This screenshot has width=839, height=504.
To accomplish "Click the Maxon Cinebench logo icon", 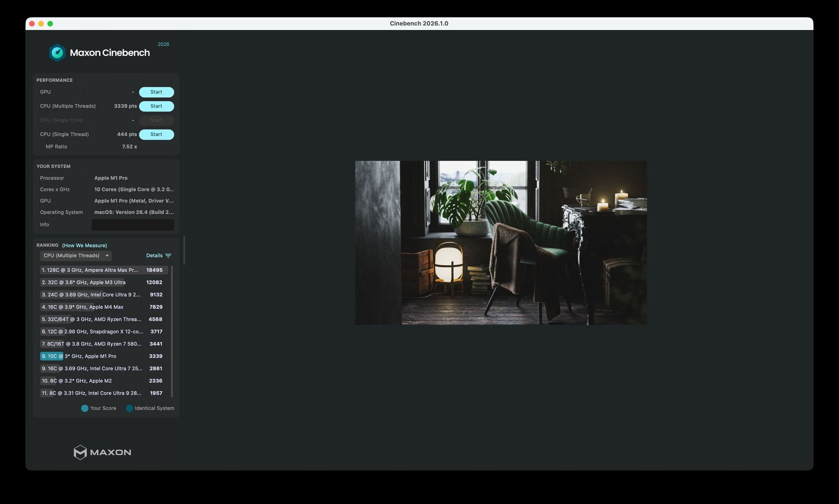I will point(57,53).
